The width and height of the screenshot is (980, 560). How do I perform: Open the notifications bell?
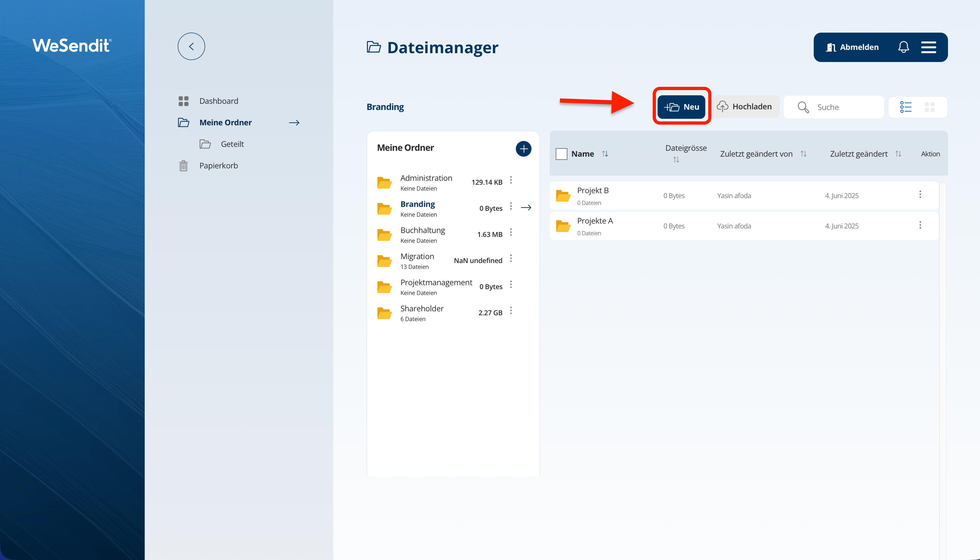click(903, 47)
